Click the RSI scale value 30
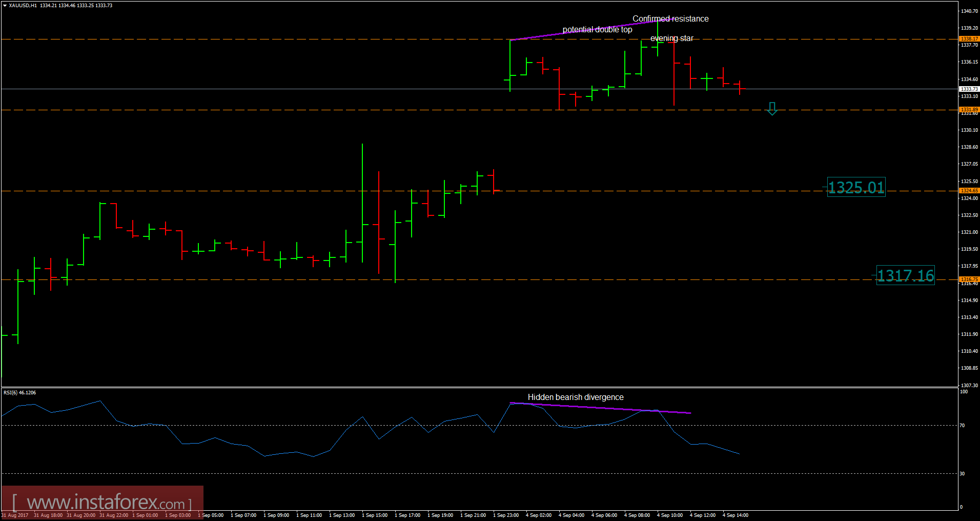This screenshot has width=980, height=521. coord(962,474)
